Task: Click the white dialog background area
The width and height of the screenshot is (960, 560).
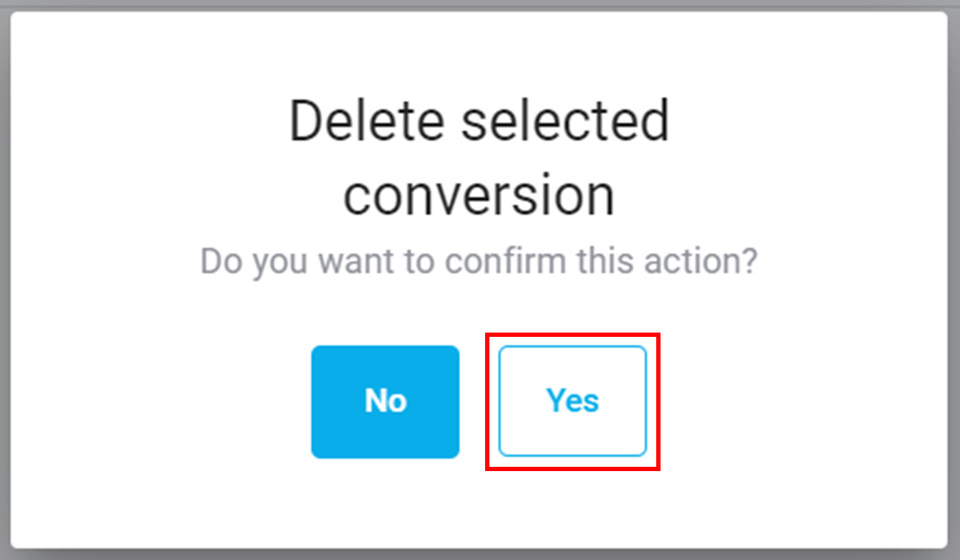Action: [x=479, y=504]
